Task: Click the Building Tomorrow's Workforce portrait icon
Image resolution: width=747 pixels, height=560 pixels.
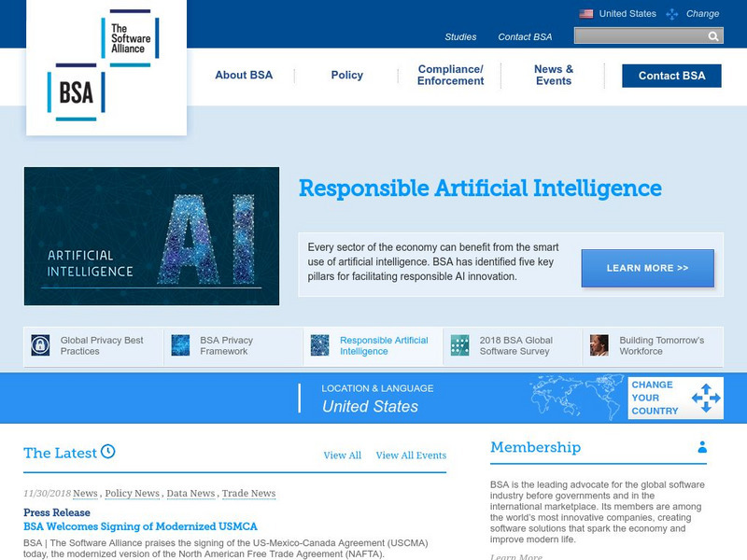Action: (x=599, y=342)
